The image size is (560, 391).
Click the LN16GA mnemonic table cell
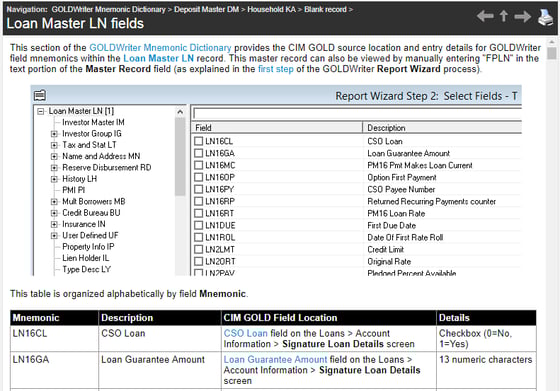(54, 370)
